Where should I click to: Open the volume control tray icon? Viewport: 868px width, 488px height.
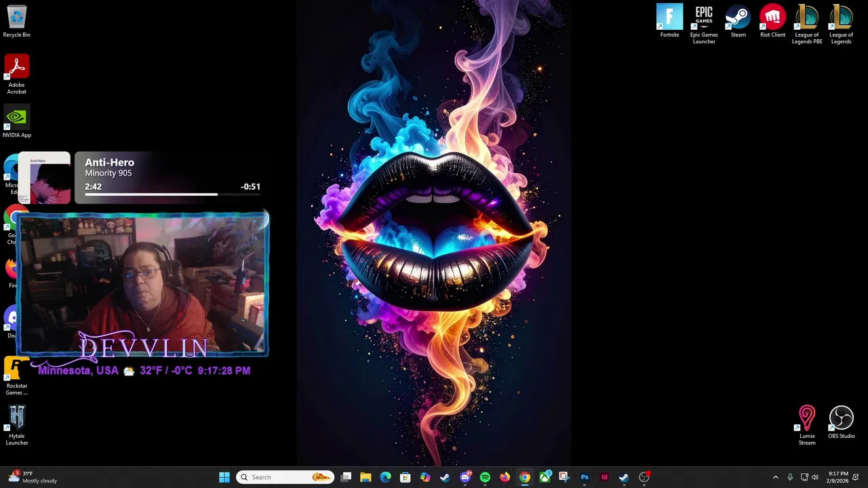[815, 477]
